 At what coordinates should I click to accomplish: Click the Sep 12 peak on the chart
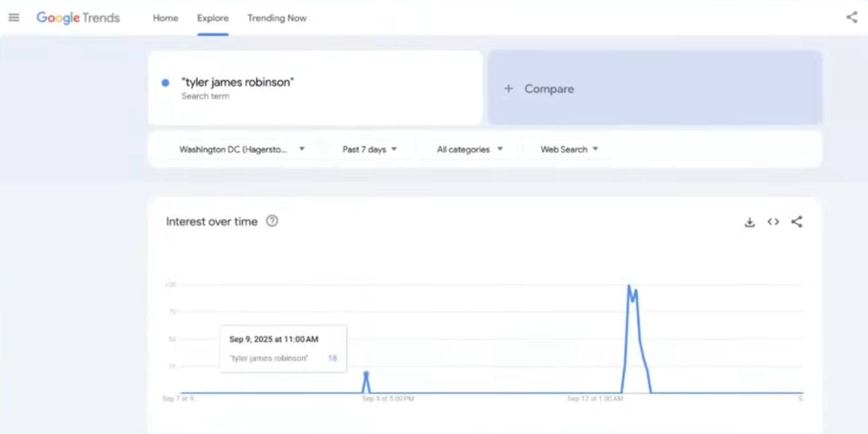[629, 286]
